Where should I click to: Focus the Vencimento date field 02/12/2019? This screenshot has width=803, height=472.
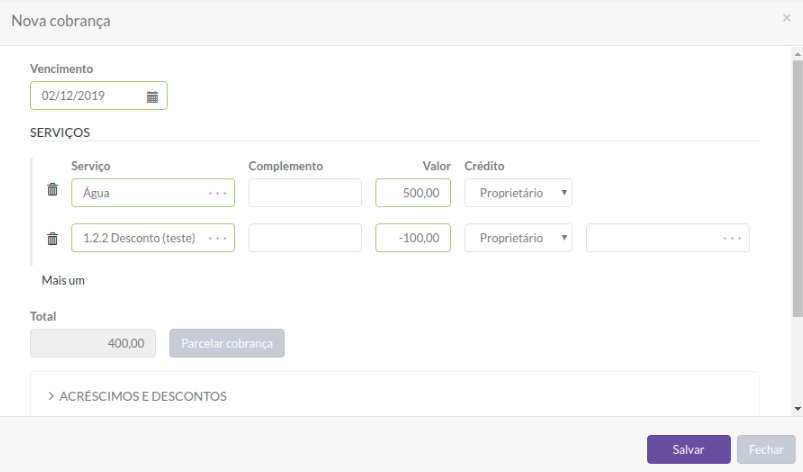98,96
